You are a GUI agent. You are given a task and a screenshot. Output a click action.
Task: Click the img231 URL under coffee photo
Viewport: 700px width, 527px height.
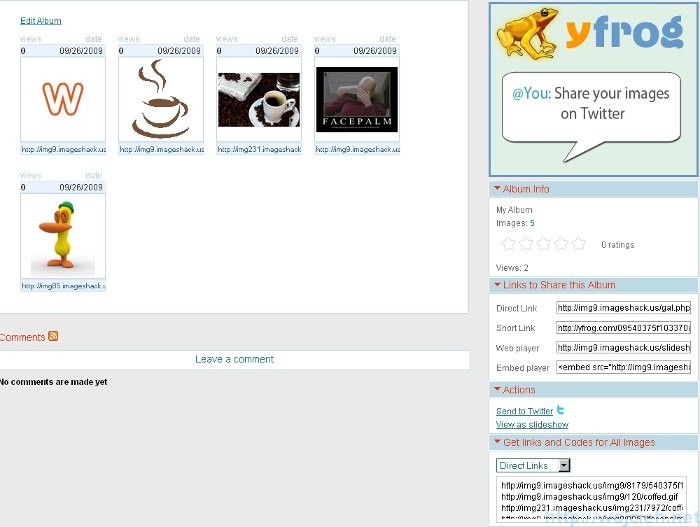point(259,149)
